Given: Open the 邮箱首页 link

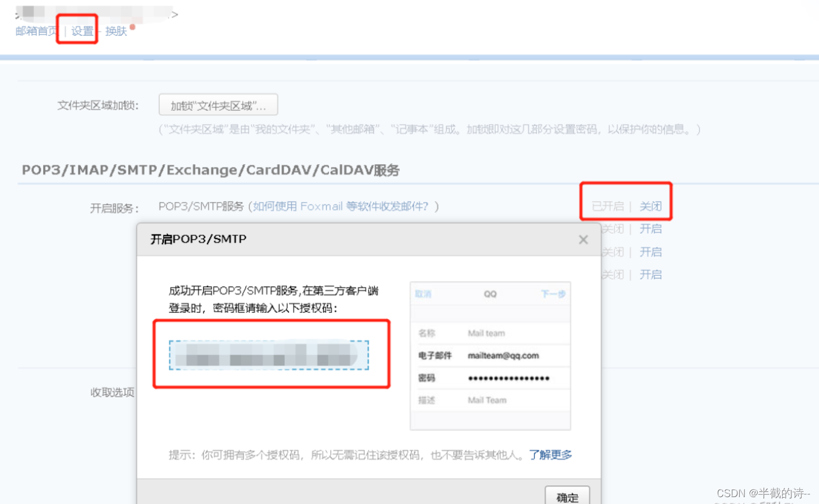Looking at the screenshot, I should [37, 31].
